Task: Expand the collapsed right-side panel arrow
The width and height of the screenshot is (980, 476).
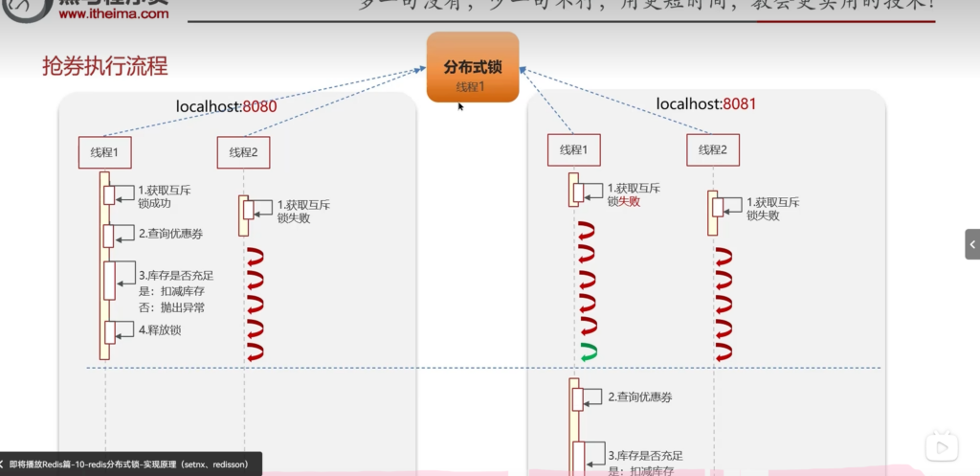Action: [971, 243]
